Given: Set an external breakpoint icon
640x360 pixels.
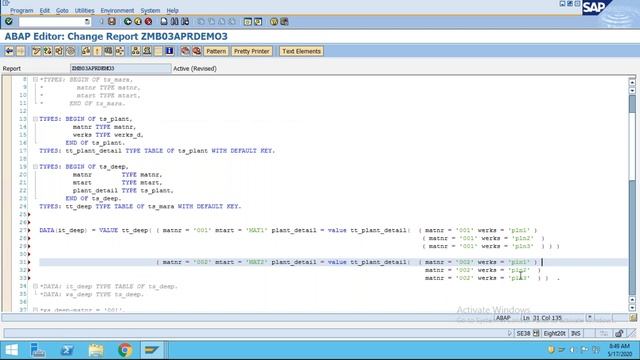Looking at the screenshot, I should pyautogui.click(x=196, y=51).
